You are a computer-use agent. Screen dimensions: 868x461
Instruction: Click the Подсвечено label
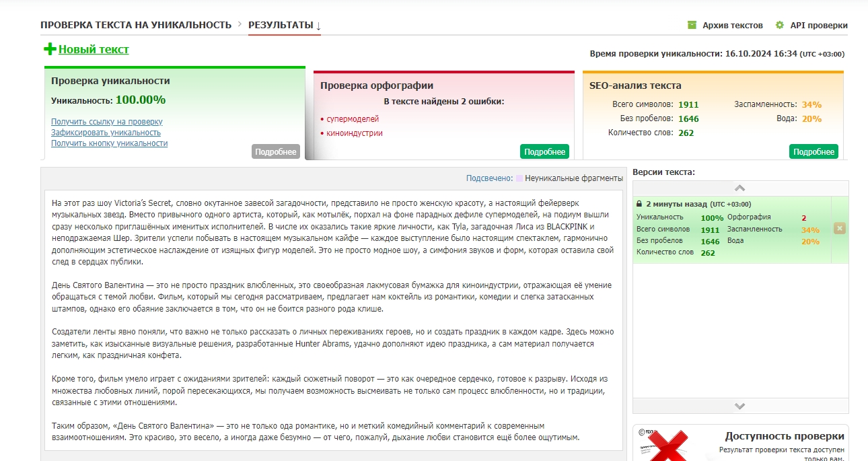[x=490, y=178]
